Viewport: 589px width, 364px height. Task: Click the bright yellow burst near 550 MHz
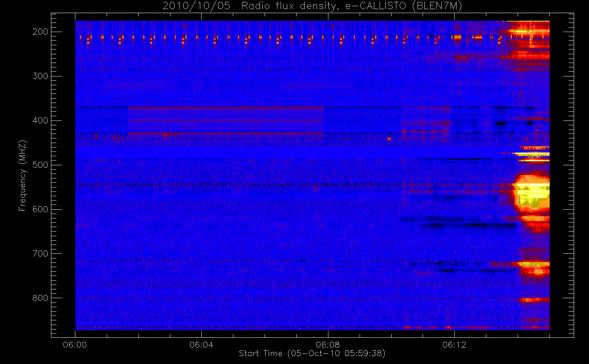[x=532, y=194]
